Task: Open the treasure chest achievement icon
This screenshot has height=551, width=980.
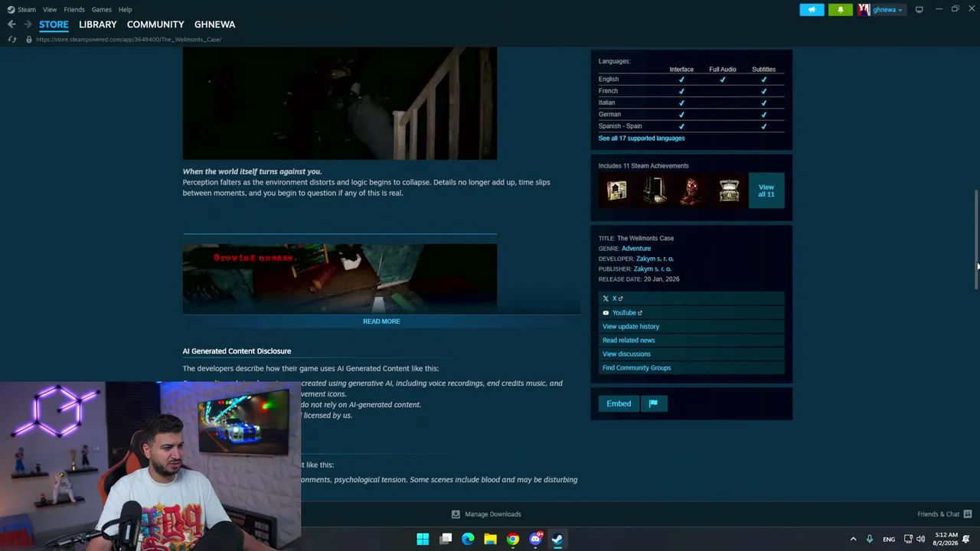Action: [729, 191]
